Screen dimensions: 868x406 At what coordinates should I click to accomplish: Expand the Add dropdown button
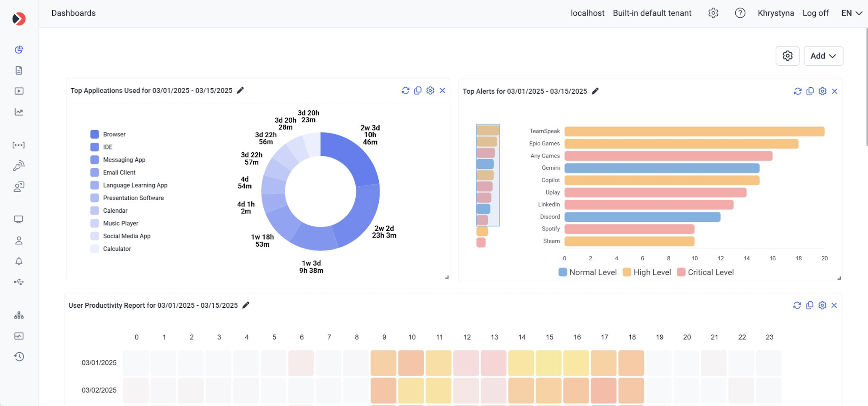tap(823, 56)
